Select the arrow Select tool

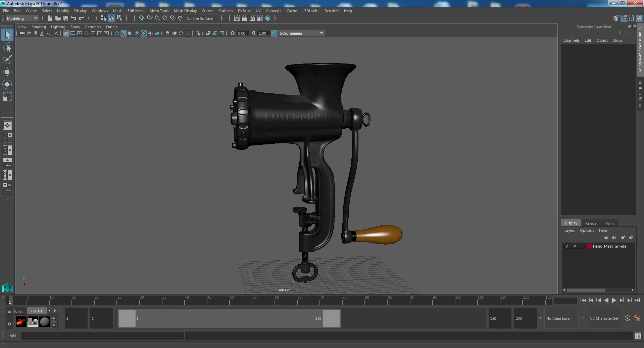7,35
